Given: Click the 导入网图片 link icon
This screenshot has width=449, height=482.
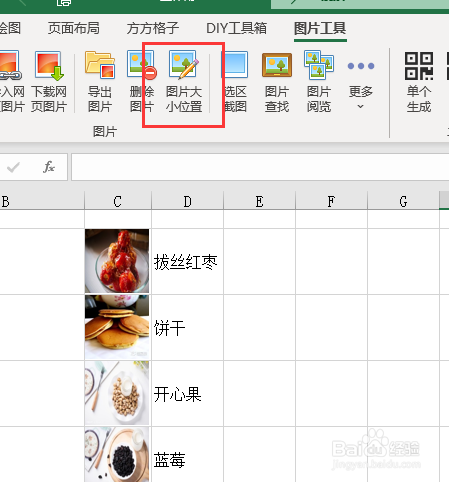Looking at the screenshot, I should [10, 66].
